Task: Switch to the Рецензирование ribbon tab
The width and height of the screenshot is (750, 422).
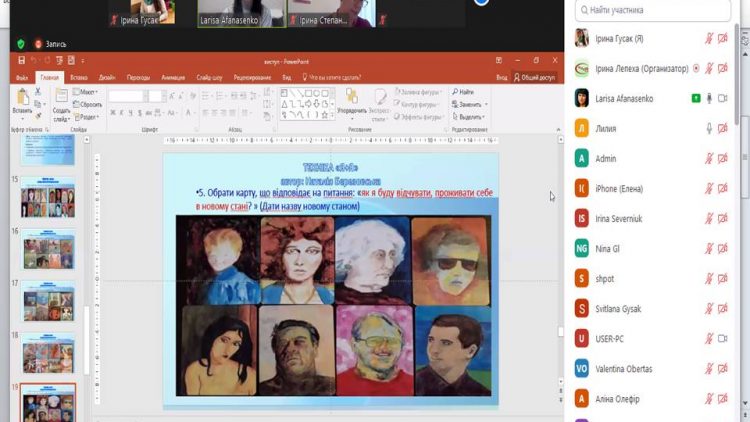Action: pyautogui.click(x=253, y=77)
